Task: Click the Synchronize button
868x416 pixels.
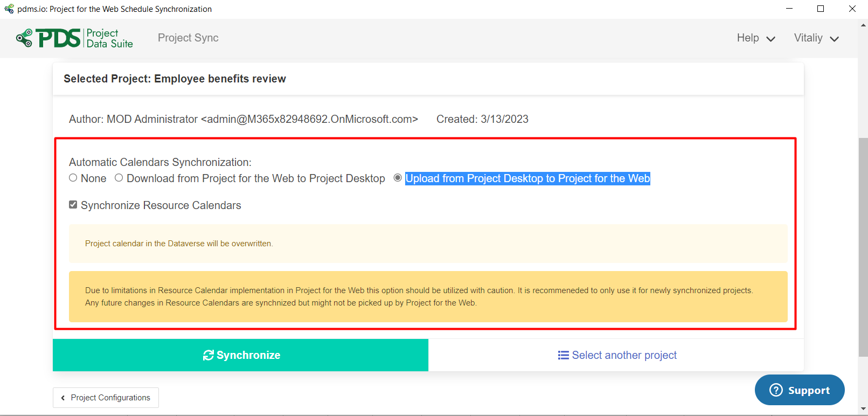Action: pos(240,355)
